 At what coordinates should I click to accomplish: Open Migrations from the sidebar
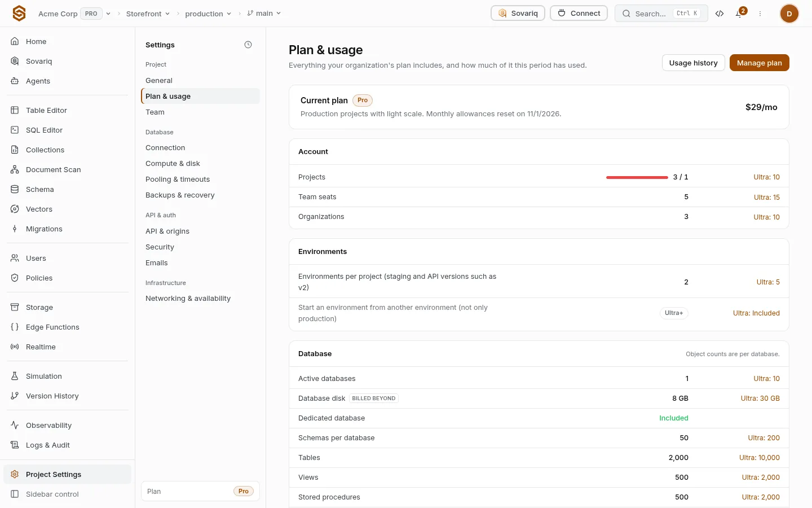point(68,229)
